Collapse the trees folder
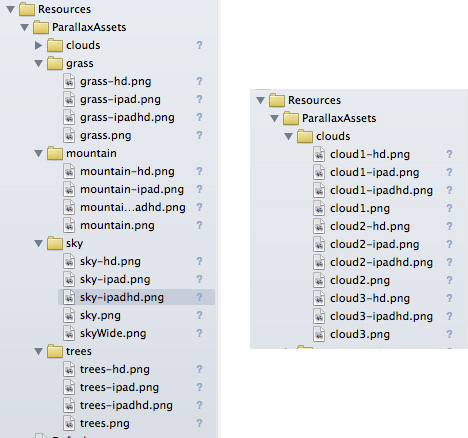This screenshot has height=438, width=468. click(x=39, y=351)
